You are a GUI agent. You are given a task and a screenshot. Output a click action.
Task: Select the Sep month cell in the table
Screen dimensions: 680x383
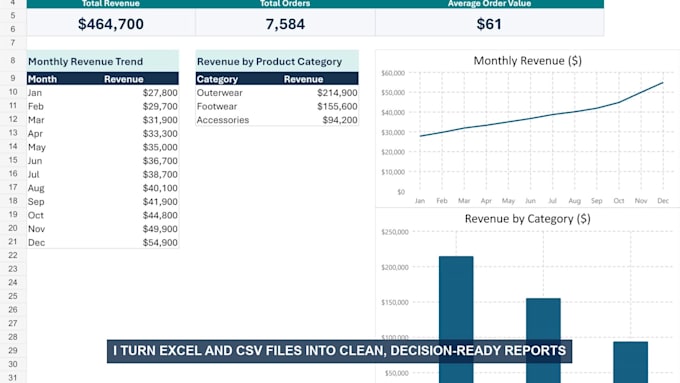36,202
